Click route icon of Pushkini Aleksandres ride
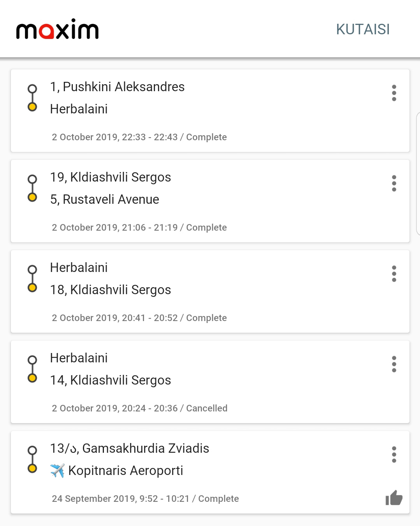Viewport: 420px width, 526px height. (32, 98)
